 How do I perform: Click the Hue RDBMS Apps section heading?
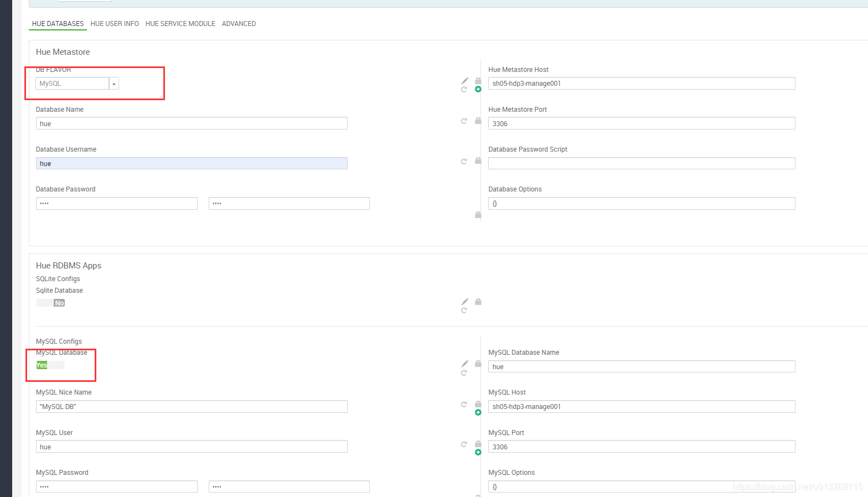coord(69,266)
